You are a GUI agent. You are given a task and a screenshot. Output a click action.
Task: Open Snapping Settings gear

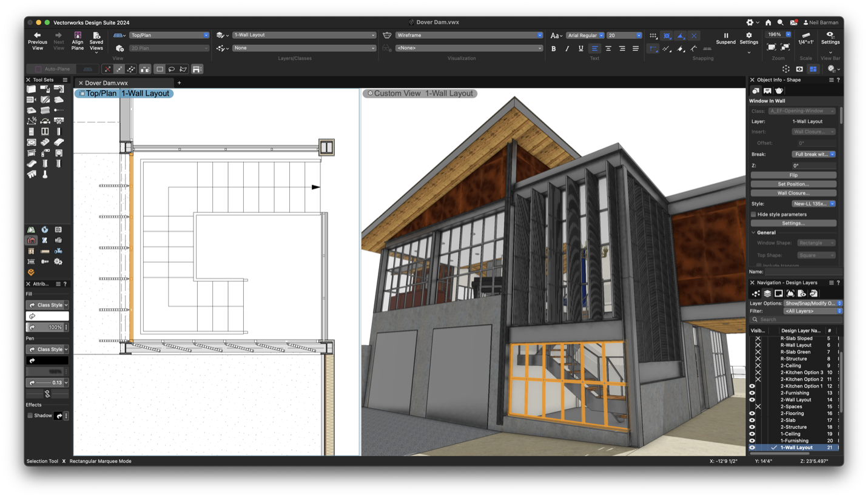(x=749, y=39)
